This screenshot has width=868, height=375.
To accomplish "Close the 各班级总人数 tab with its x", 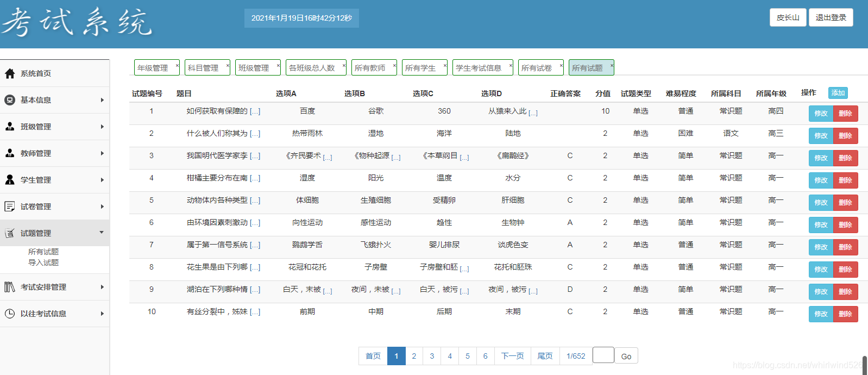I will coord(343,66).
